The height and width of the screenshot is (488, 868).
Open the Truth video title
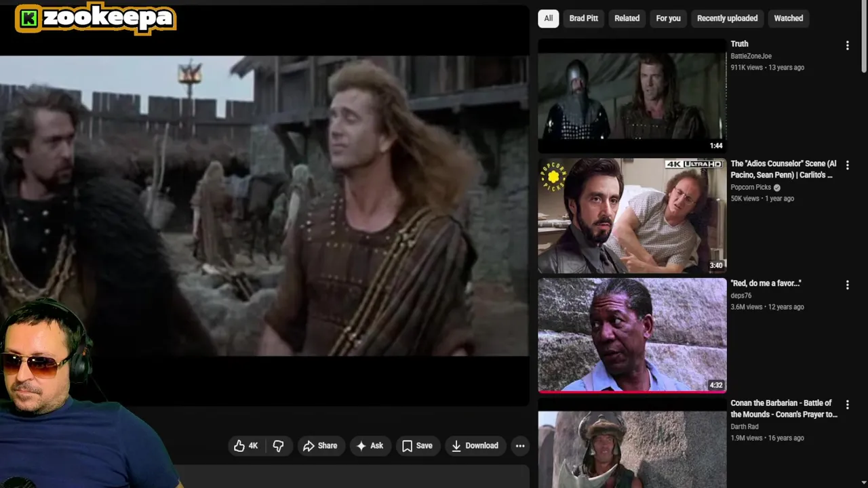(739, 44)
